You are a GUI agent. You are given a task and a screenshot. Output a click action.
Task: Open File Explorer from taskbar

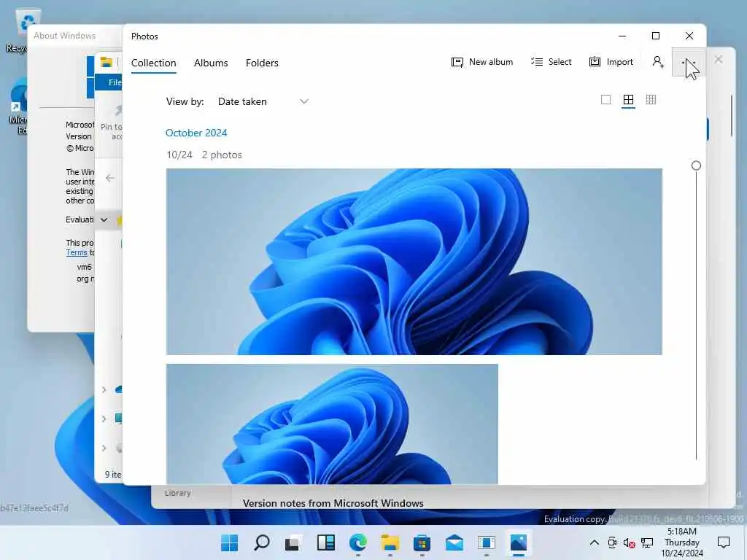coord(390,542)
